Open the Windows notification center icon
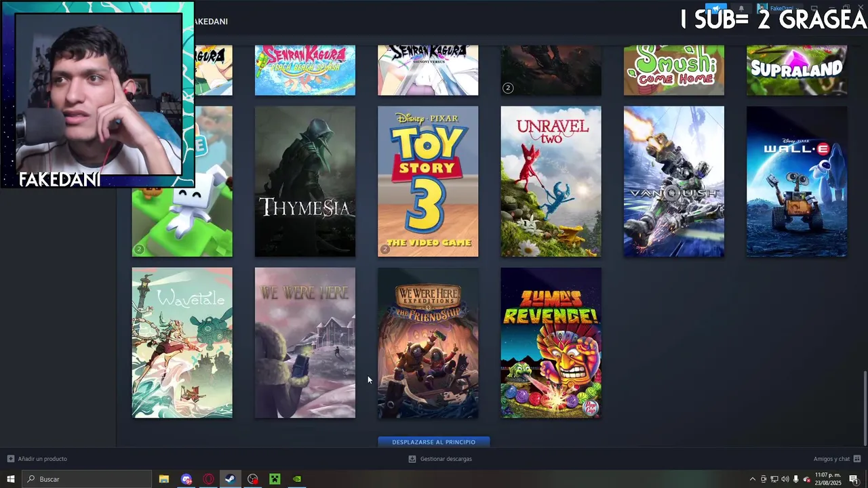The height and width of the screenshot is (488, 868). pos(854,479)
